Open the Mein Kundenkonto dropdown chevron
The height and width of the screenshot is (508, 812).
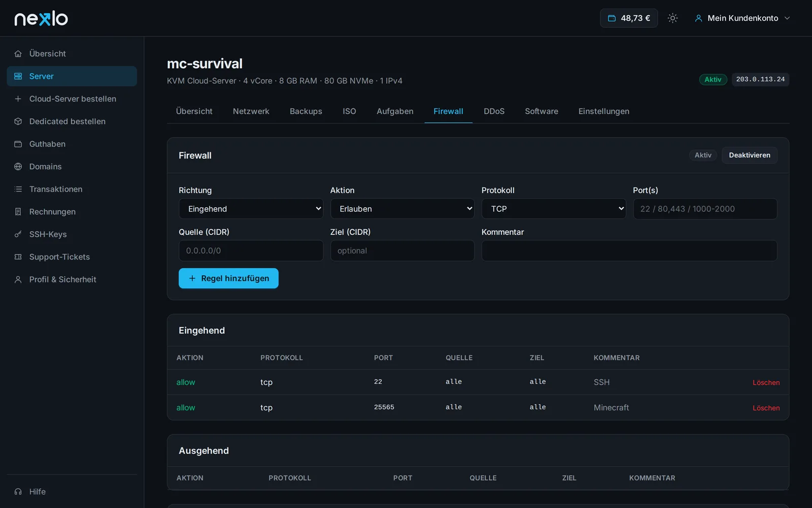[787, 18]
